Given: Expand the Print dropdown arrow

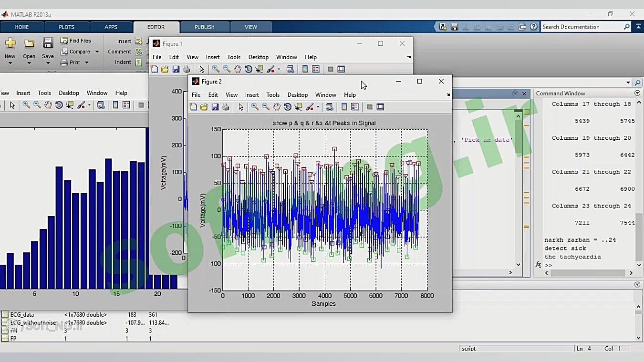Looking at the screenshot, I should (86, 62).
